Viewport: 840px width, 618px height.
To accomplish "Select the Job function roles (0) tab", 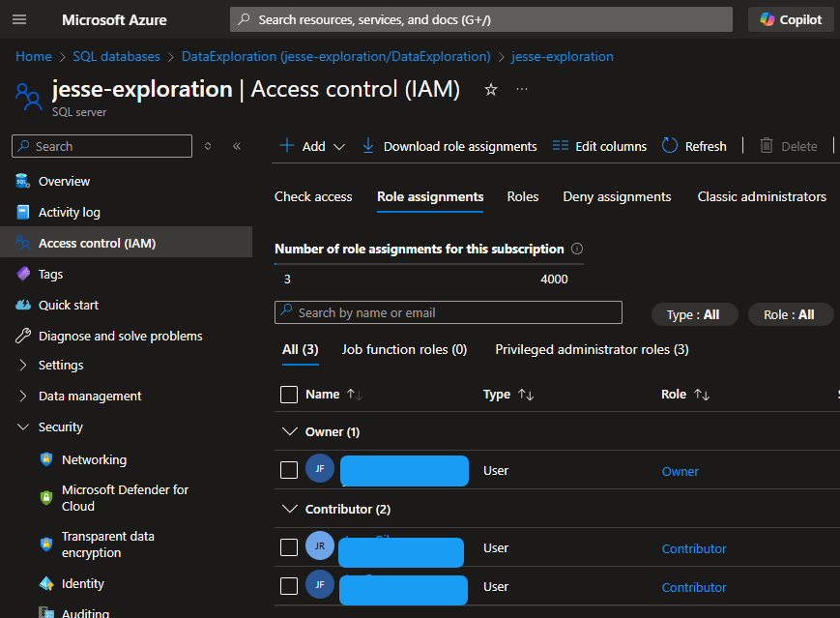I will (404, 350).
